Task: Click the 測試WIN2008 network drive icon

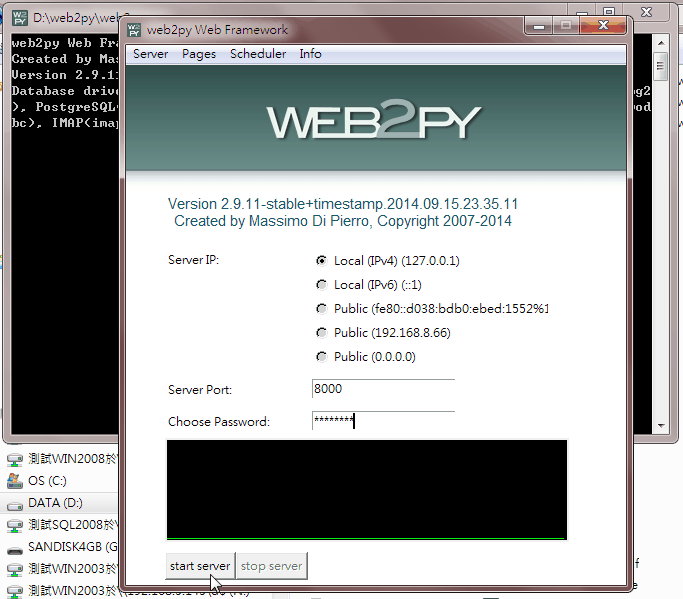Action: 15,460
